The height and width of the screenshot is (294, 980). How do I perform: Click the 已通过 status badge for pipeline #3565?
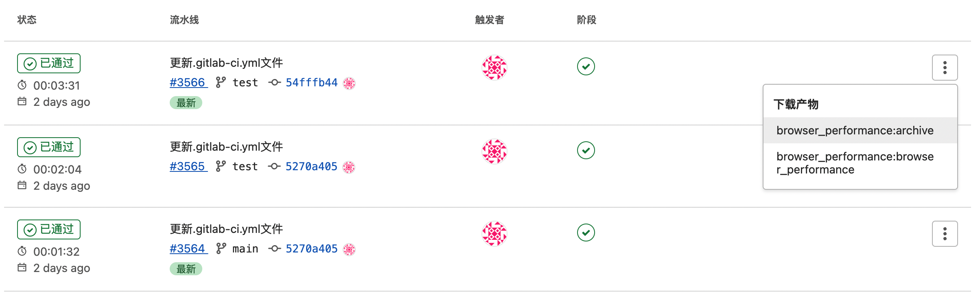[49, 147]
